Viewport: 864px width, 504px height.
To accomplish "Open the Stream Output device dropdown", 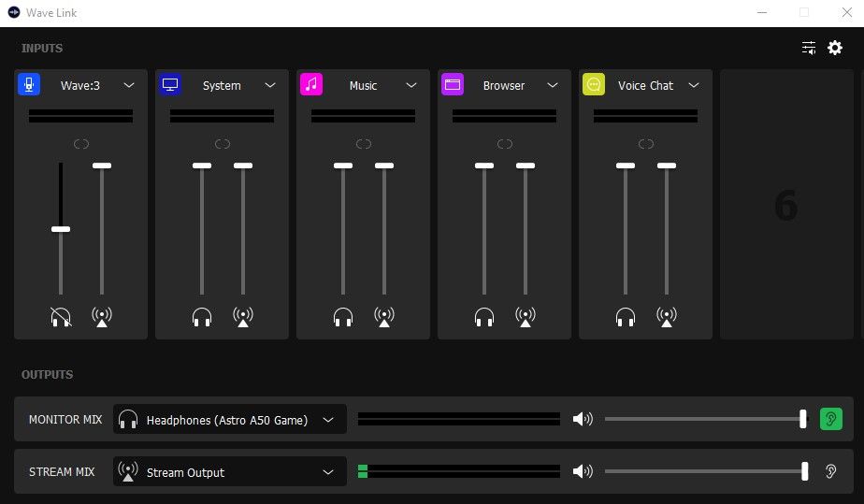I will 230,471.
